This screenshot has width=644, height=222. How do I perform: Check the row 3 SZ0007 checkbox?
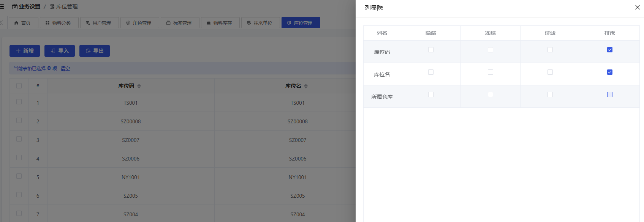coord(19,139)
